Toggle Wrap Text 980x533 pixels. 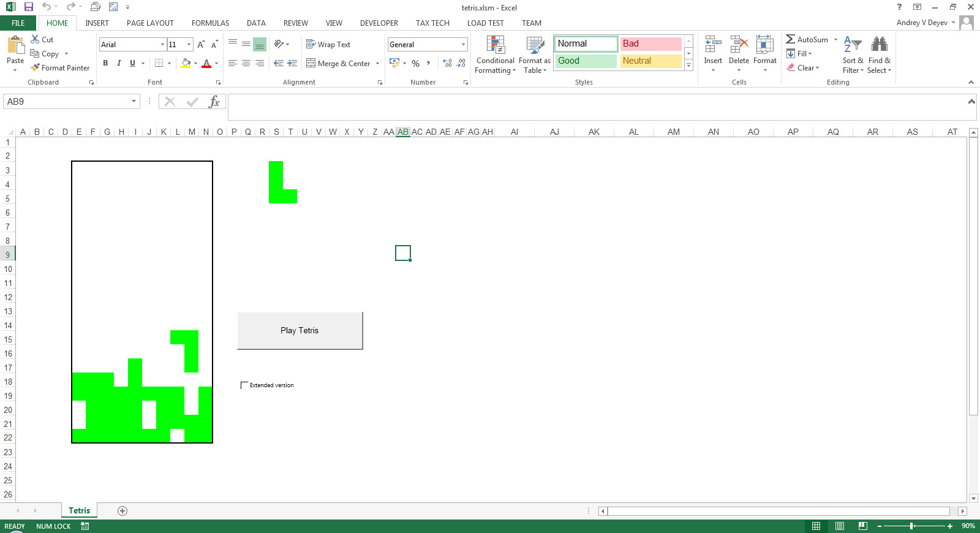click(328, 44)
